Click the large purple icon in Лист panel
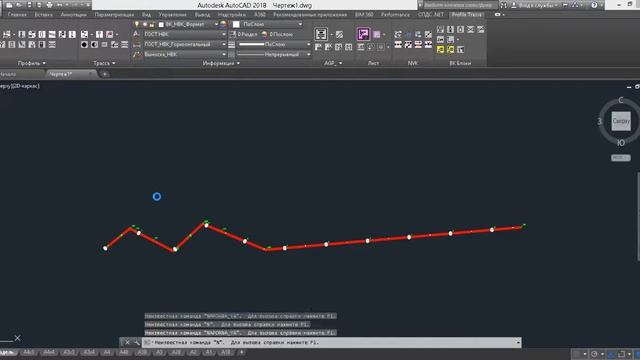The height and width of the screenshot is (360, 640). [363, 34]
